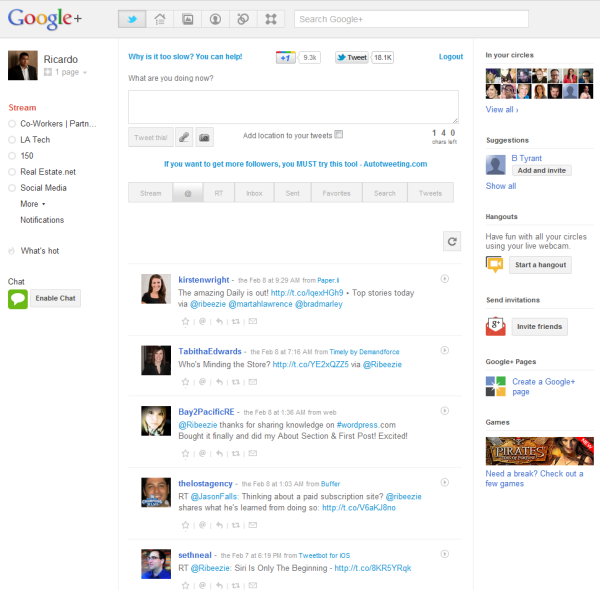Refresh the tweet stream with reload icon
Screen dimensions: 600x590
(x=452, y=241)
